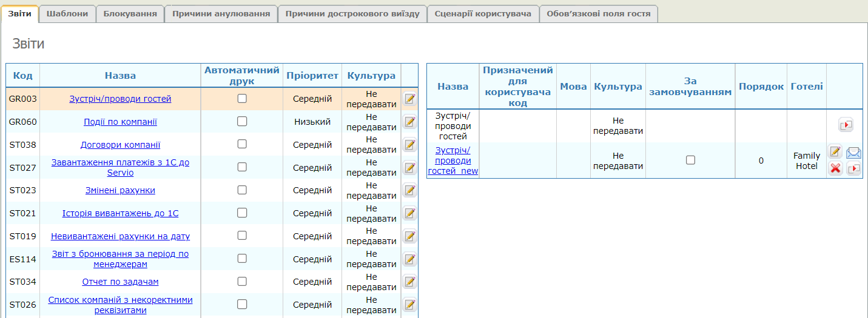Viewport: 868px width, 318px height.
Task: Tick automatic print checkbox for Змінені рахунки
Action: tap(242, 190)
